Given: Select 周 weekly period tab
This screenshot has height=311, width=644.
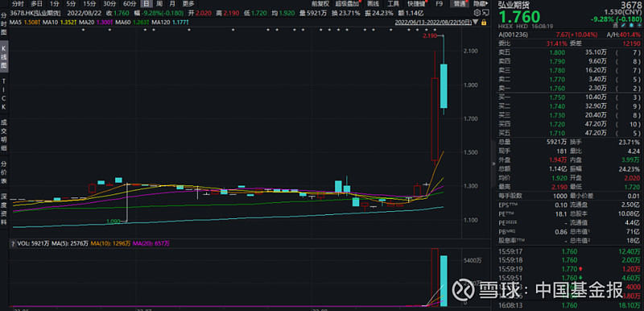Looking at the screenshot, I should point(159,4).
